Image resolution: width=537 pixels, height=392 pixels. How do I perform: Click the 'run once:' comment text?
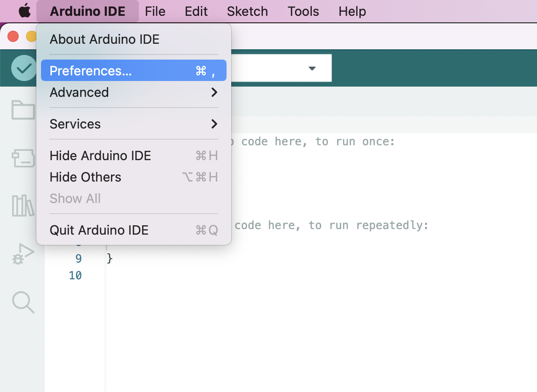pyautogui.click(x=365, y=142)
